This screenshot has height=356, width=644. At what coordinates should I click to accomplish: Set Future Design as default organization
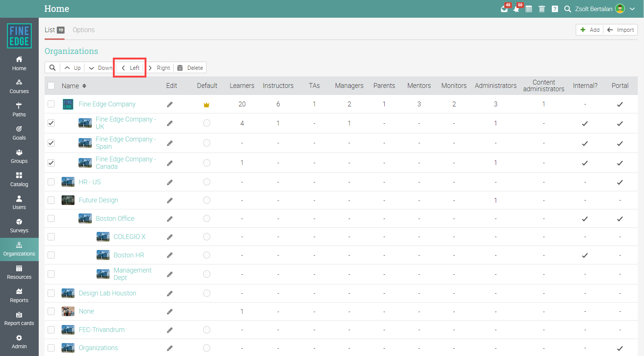coord(207,200)
